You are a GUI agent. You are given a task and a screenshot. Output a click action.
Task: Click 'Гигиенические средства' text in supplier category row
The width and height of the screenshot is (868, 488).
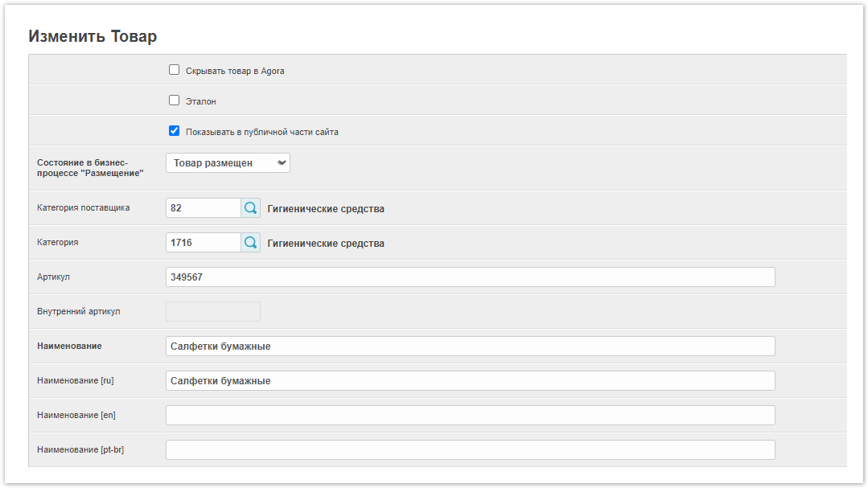point(326,209)
